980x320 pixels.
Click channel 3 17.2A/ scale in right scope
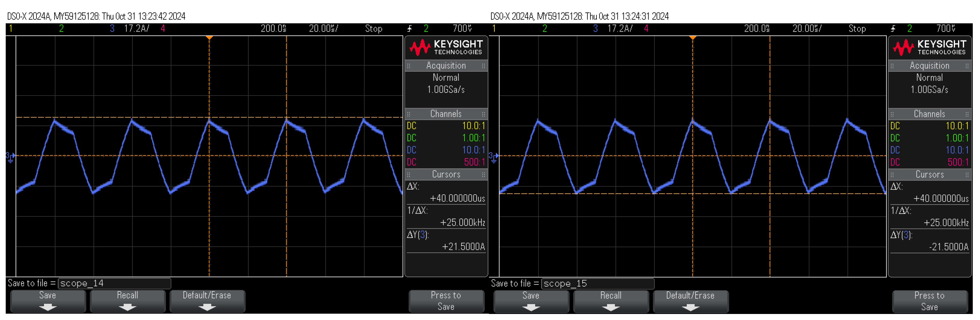pyautogui.click(x=620, y=29)
